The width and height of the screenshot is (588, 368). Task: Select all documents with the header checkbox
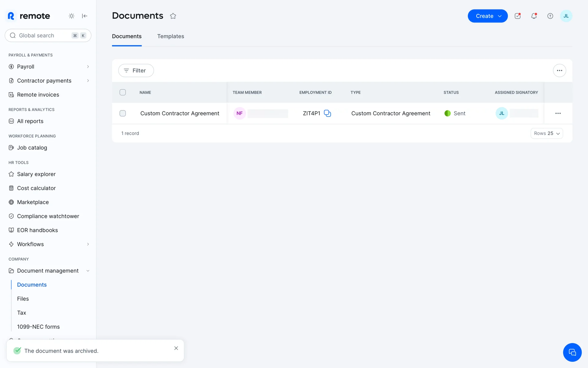(123, 92)
